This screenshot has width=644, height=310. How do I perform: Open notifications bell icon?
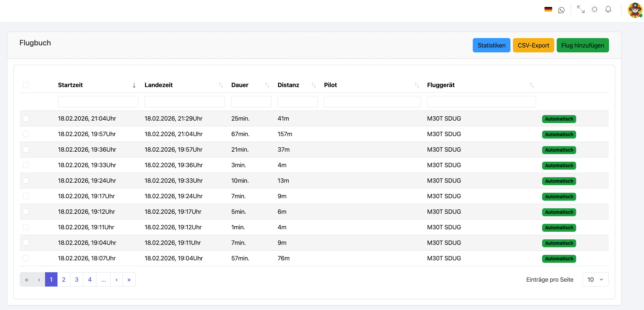608,9
